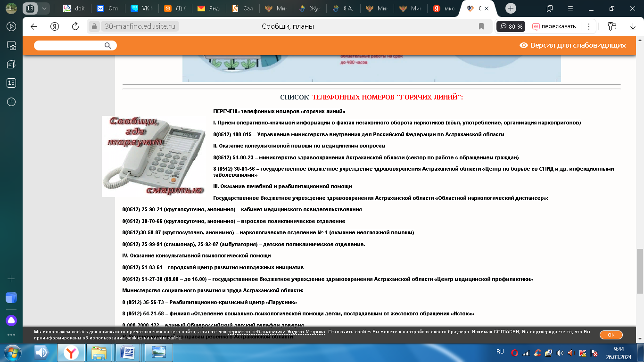Open Microsoft Word from the taskbar
Screen dimensions: 644x362
(x=129, y=353)
